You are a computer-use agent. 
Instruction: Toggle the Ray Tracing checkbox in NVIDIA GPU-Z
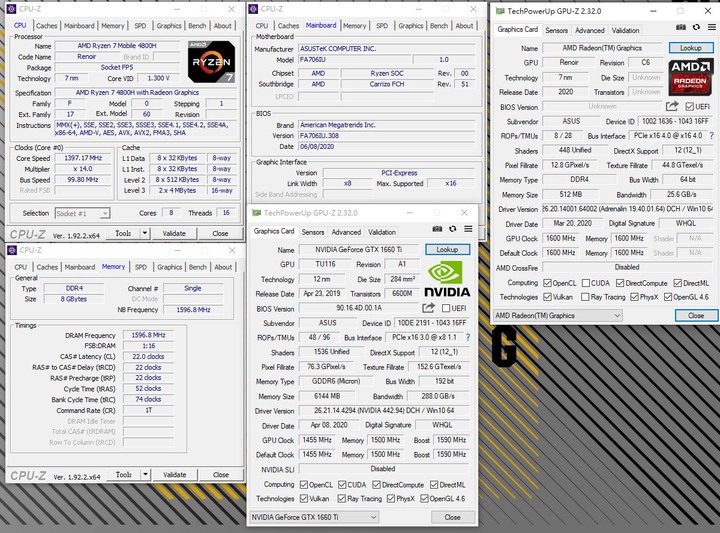341,499
